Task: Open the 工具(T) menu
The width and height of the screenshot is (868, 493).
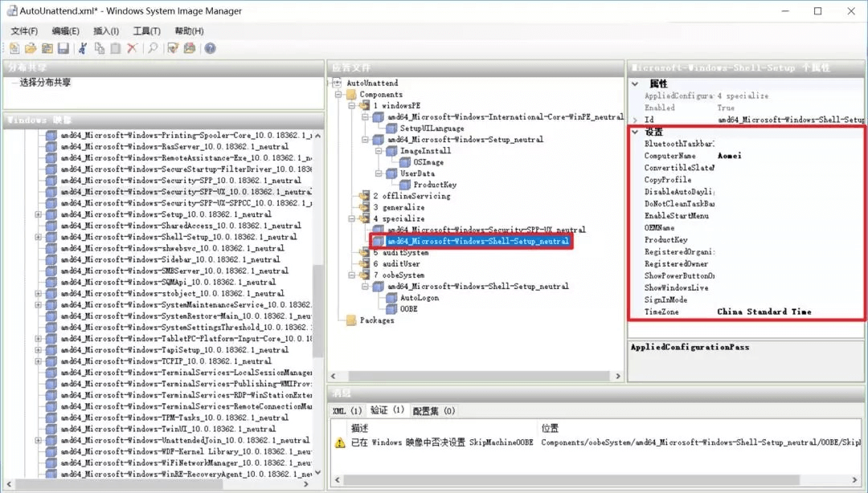Action: [146, 31]
